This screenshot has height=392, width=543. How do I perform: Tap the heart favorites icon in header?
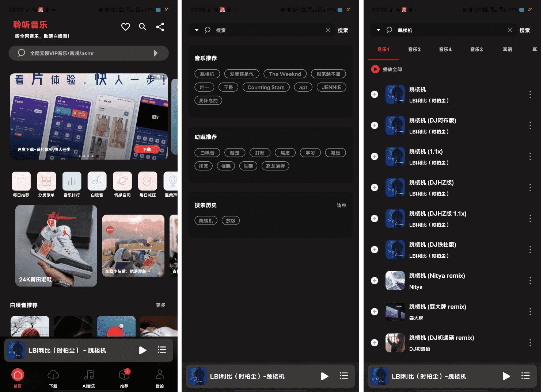click(x=125, y=27)
